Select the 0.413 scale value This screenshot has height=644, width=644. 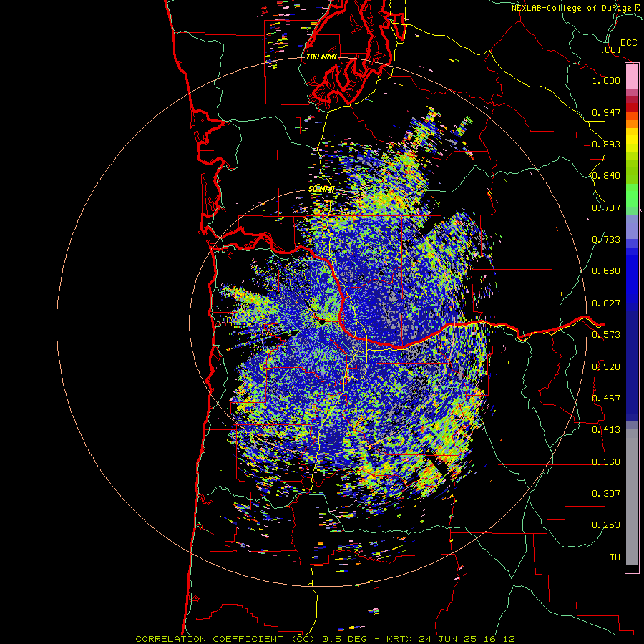(606, 430)
